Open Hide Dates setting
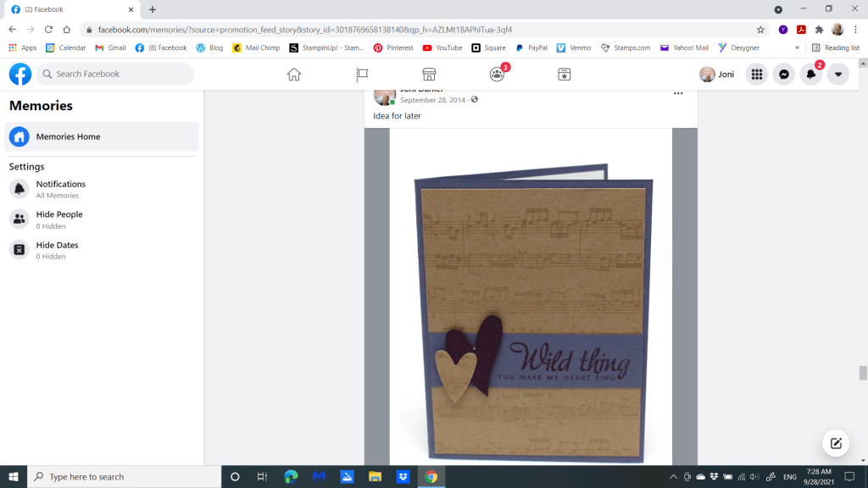Screen dimensions: 868x488 [57, 250]
